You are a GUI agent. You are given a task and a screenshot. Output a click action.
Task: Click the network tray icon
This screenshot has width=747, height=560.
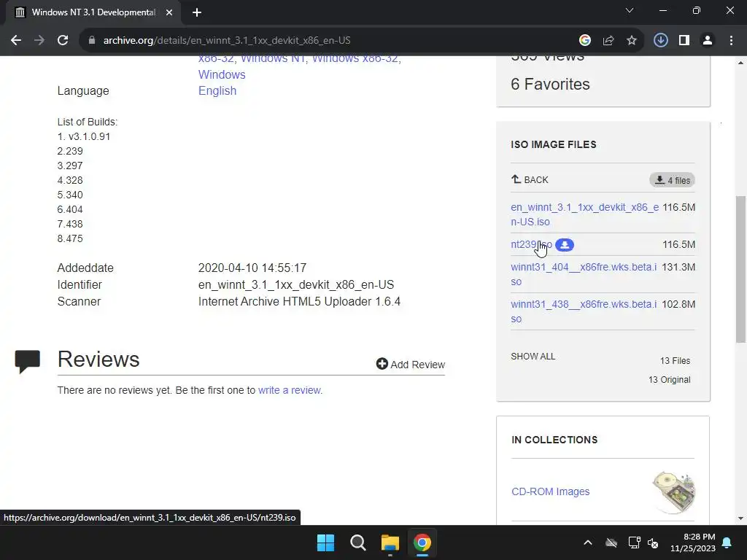[634, 542]
